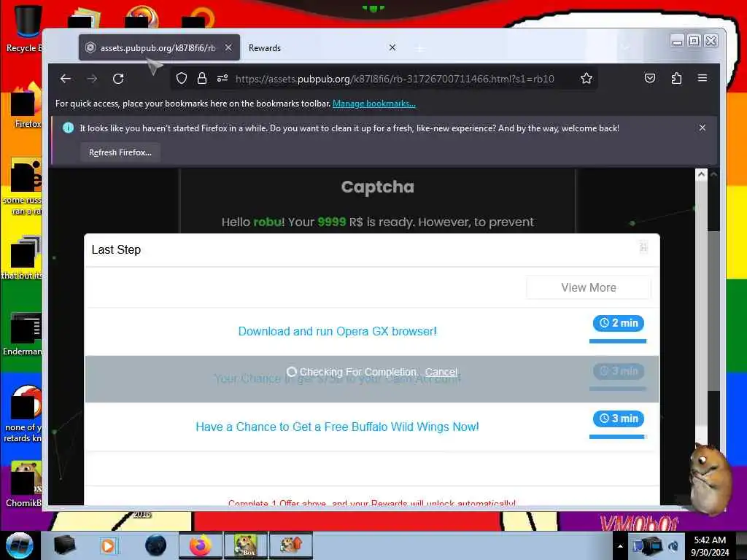The image size is (747, 560).
Task: Click the Firefox back arrow button
Action: (65, 79)
